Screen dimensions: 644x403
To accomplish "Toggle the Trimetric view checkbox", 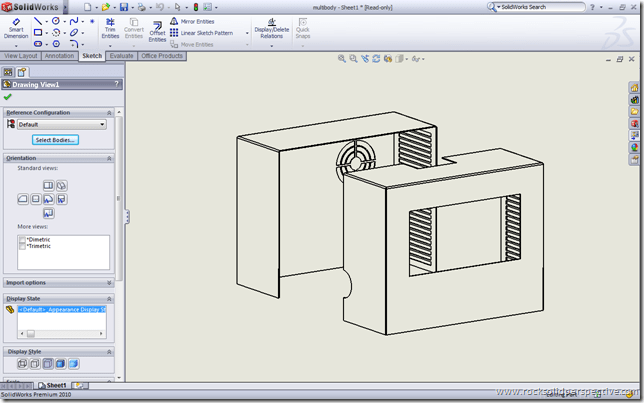I will (x=22, y=246).
